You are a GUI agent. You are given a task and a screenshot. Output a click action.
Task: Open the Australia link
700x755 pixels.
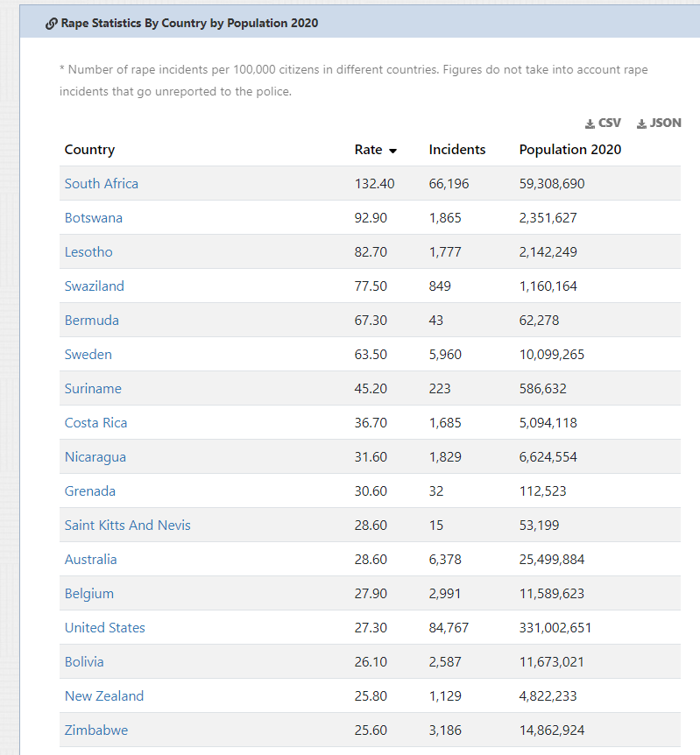click(x=90, y=560)
